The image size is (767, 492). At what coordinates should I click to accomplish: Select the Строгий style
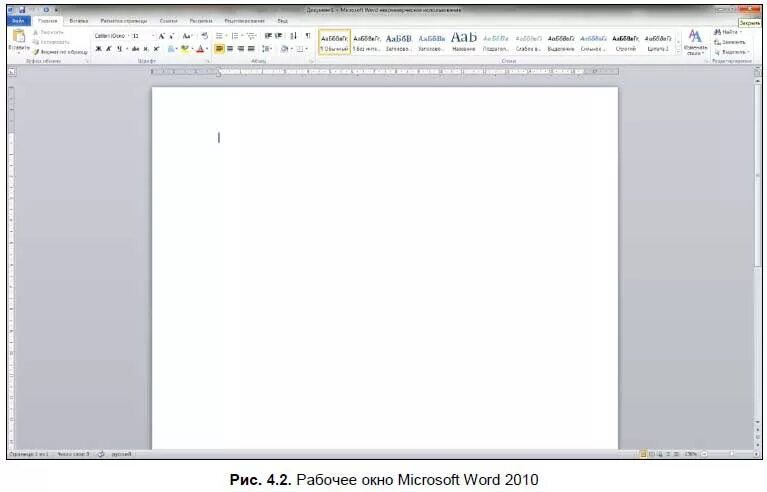(626, 42)
